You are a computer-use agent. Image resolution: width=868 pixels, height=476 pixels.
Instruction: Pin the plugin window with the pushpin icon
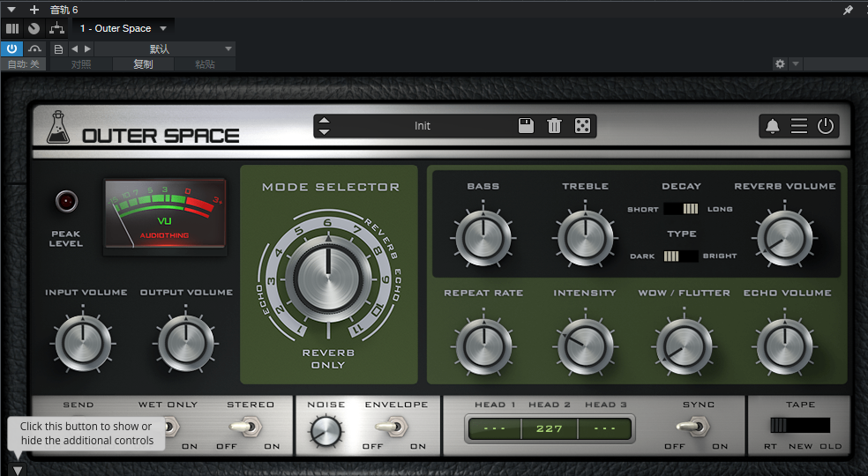(x=848, y=10)
